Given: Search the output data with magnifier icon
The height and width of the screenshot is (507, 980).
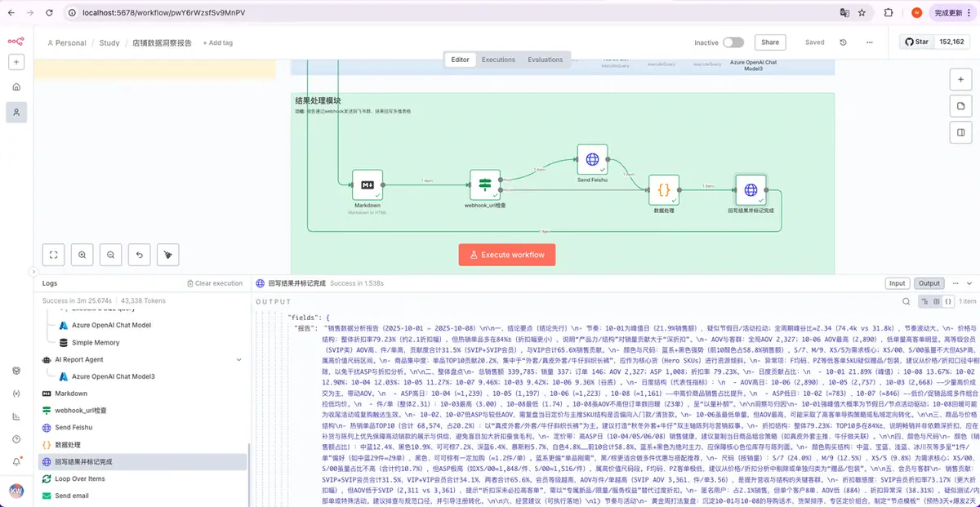Looking at the screenshot, I should point(905,301).
